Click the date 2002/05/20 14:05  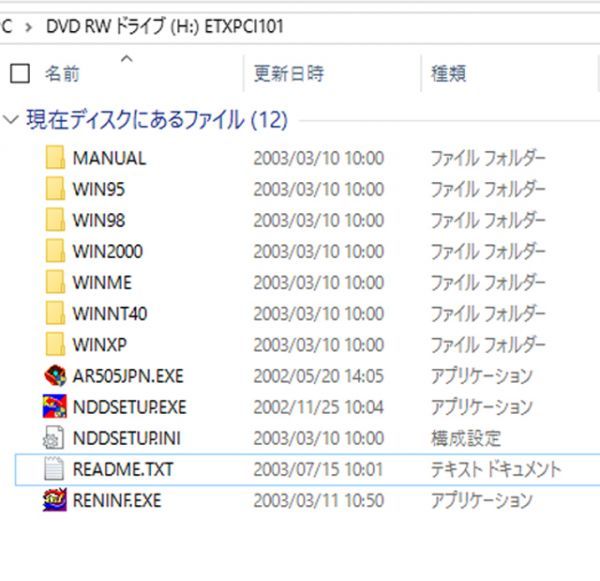pyautogui.click(x=318, y=376)
